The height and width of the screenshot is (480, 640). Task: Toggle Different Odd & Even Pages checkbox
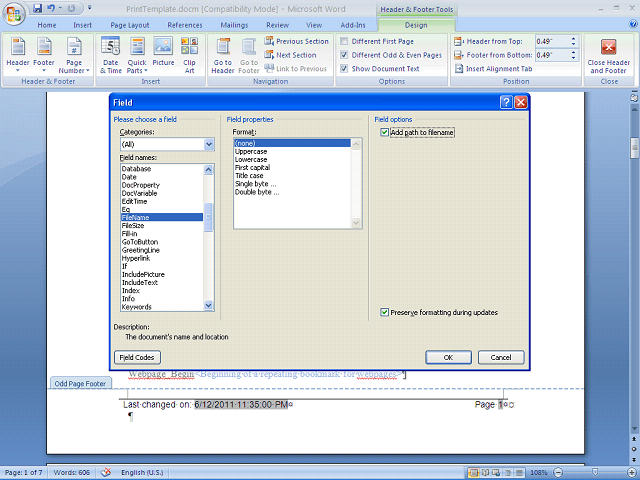click(x=344, y=55)
